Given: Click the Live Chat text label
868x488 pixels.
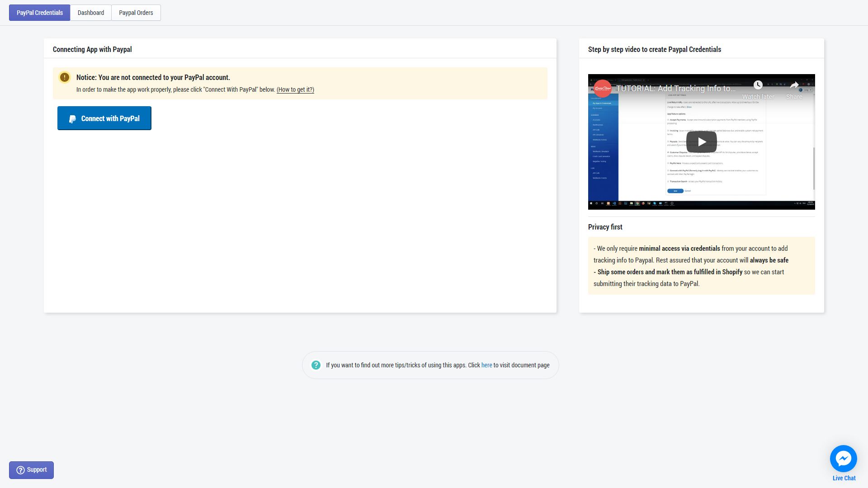Looking at the screenshot, I should 844,478.
